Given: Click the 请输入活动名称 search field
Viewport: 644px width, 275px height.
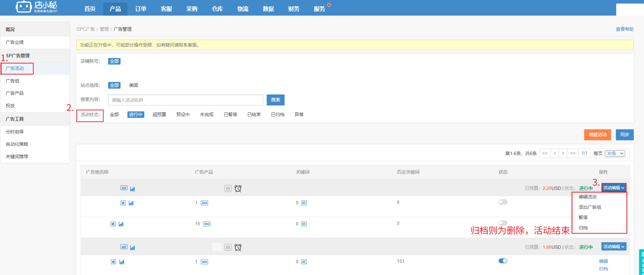Looking at the screenshot, I should [185, 100].
